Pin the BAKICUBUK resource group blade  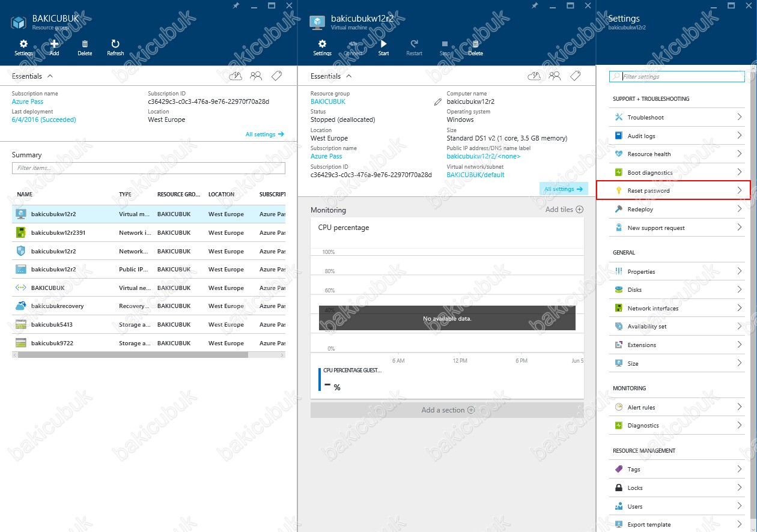point(236,5)
